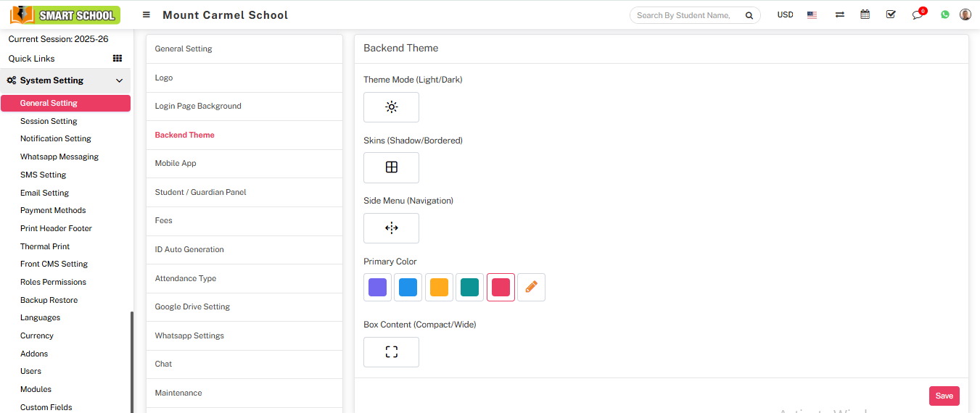Open the calendar icon in top bar
The height and width of the screenshot is (413, 980).
pos(865,14)
